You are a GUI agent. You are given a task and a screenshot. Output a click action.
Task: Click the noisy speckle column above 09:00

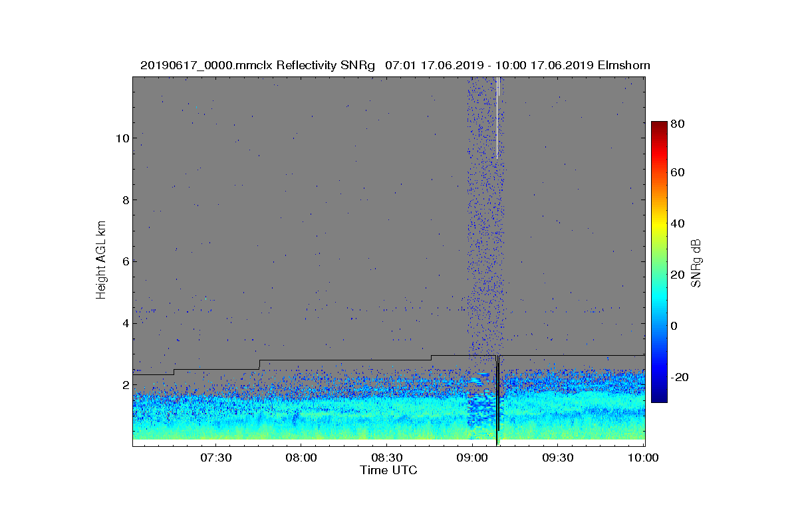485,216
